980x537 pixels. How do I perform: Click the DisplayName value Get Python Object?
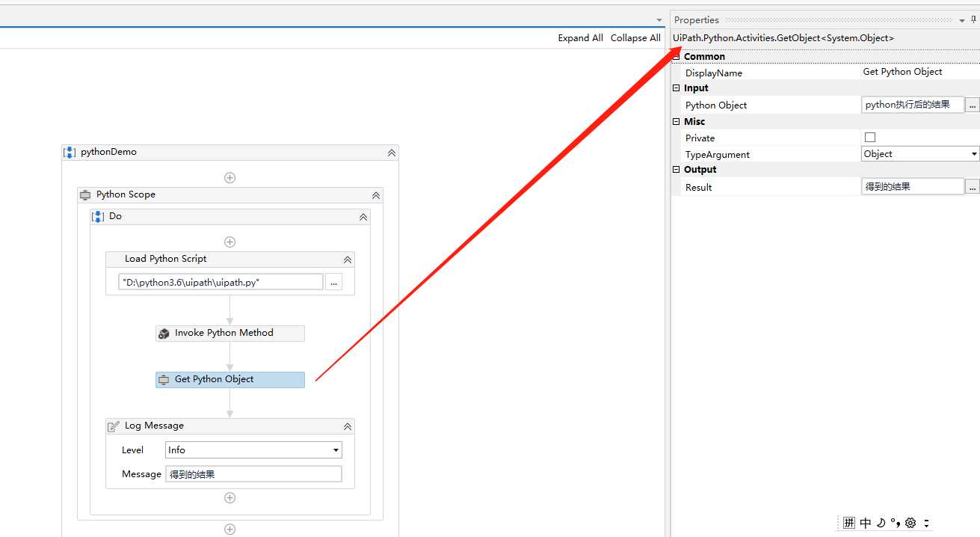(x=902, y=72)
